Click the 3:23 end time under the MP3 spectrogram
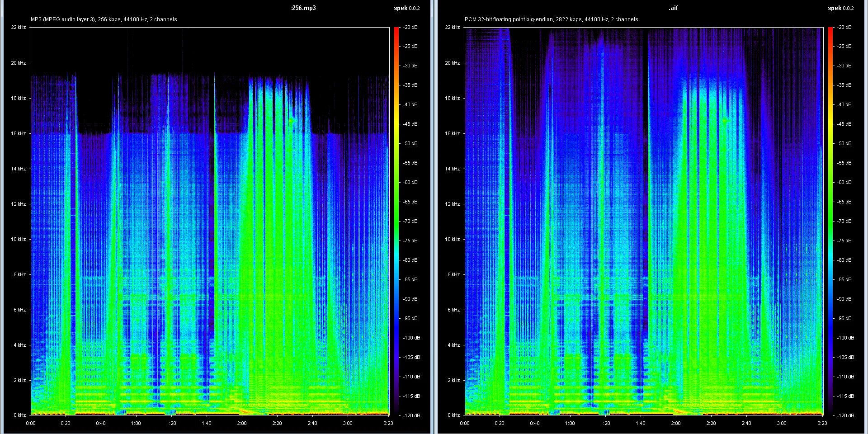 point(388,423)
